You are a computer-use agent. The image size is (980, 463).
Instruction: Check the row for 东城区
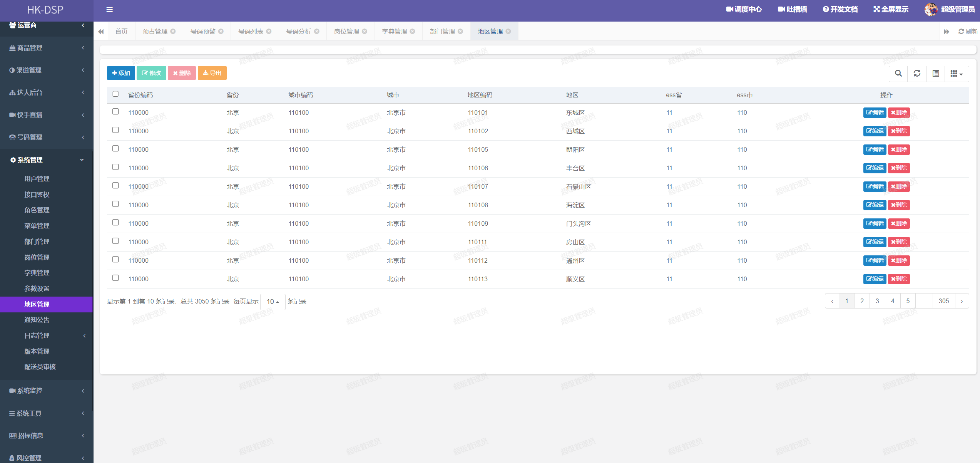pos(115,112)
